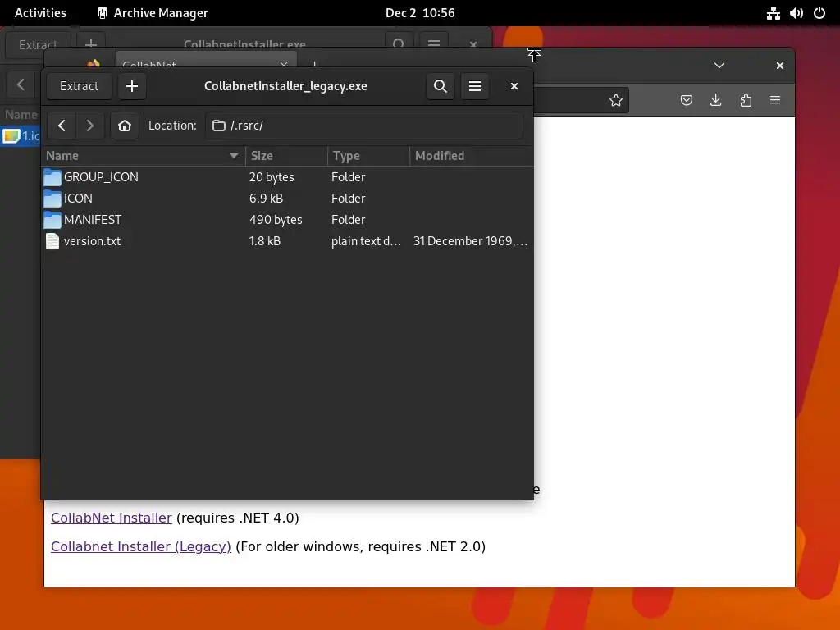Open Firefox application hamburger menu
This screenshot has height=630, width=840.
click(775, 100)
